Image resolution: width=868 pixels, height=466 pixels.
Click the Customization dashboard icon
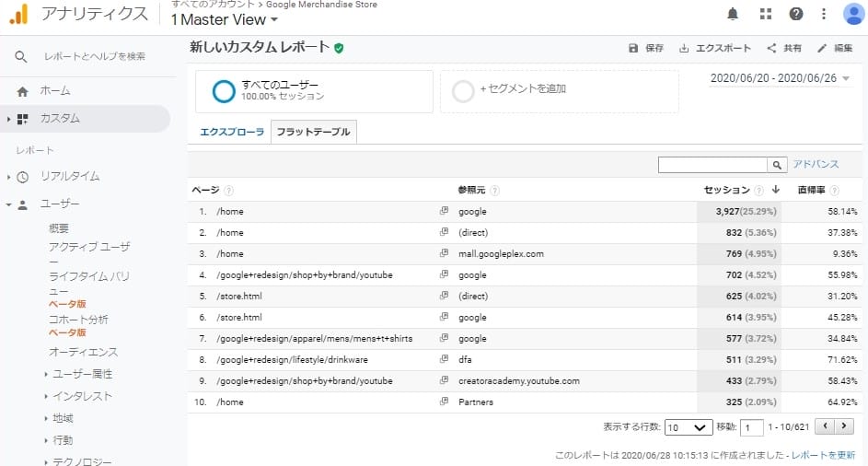(23, 119)
